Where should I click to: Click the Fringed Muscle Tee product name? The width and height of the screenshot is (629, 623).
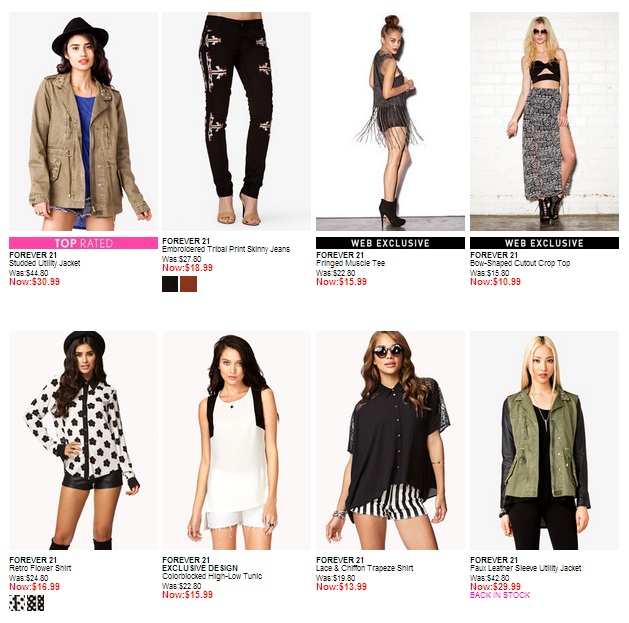(350, 263)
